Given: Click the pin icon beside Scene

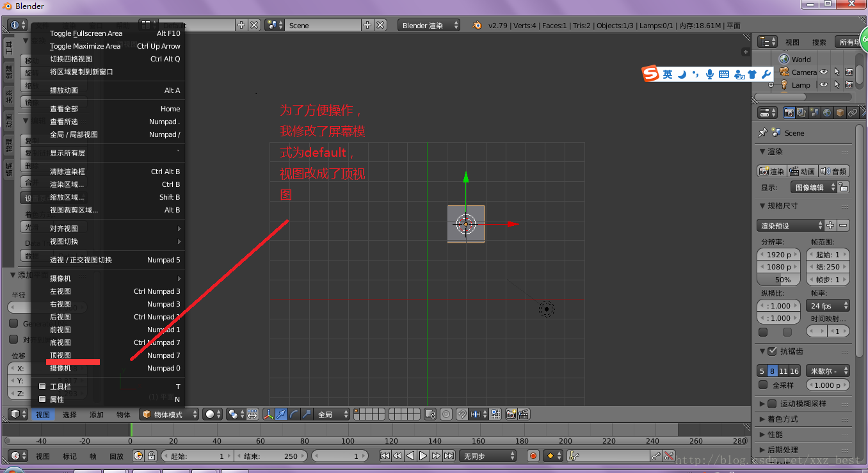Looking at the screenshot, I should tap(762, 132).
